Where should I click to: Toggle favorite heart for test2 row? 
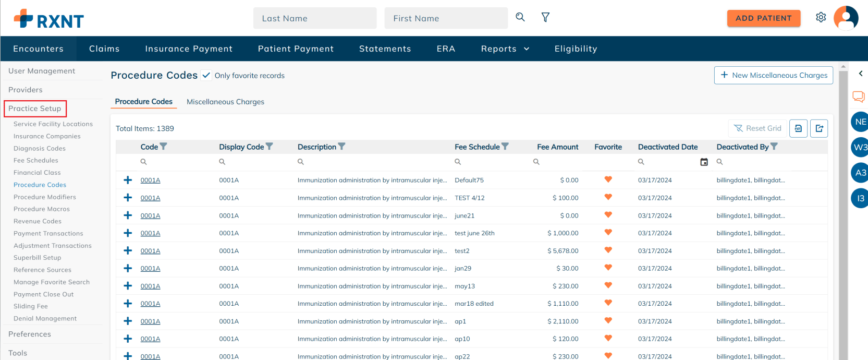point(608,250)
